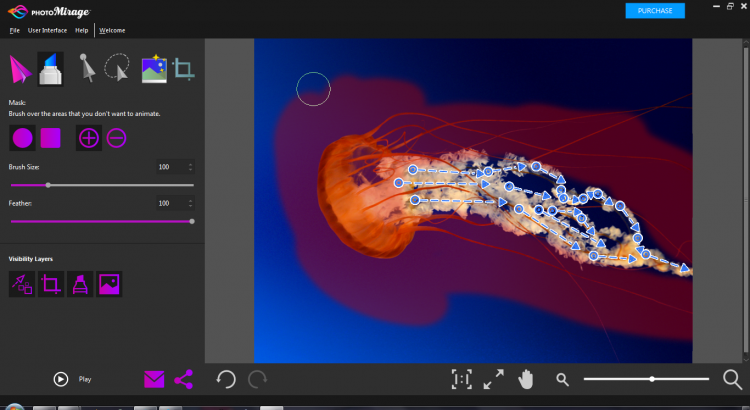Choose the Anchor Points tool
Viewport: 750px width, 410px height.
tap(87, 67)
